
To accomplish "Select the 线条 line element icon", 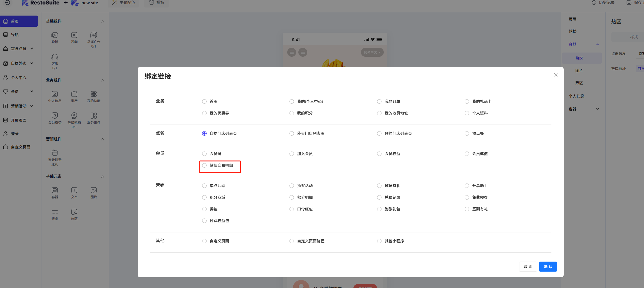I will [55, 212].
